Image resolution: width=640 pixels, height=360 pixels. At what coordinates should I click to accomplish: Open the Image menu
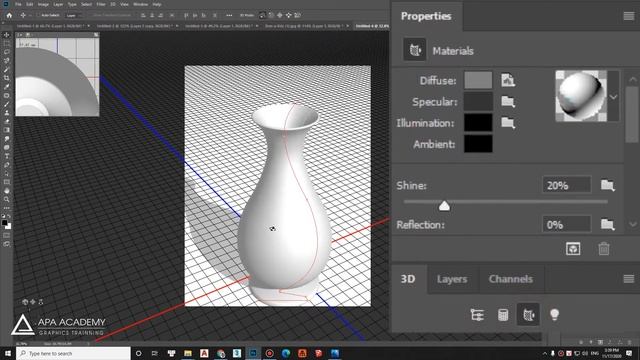click(43, 4)
